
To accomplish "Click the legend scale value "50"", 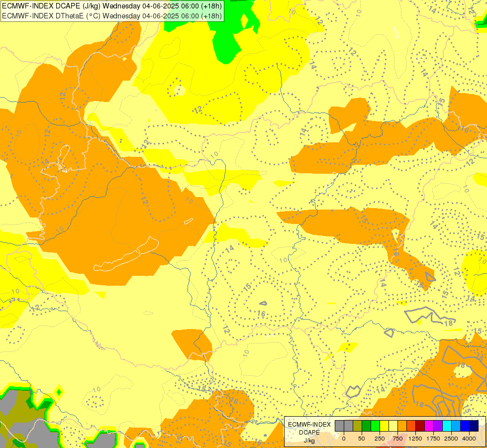I will point(362,439).
